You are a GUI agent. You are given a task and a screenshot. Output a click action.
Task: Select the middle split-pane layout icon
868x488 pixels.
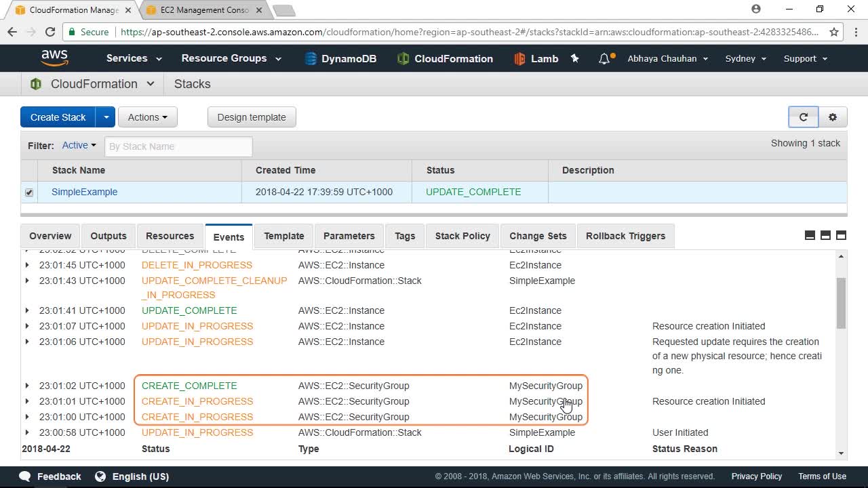pos(825,235)
